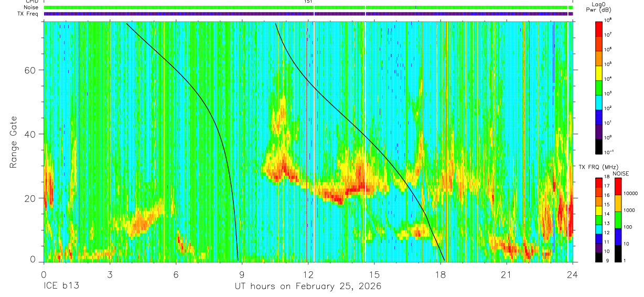Click the 'NOISE' legend title
Viewport: 644px width, 297px height.
point(620,173)
